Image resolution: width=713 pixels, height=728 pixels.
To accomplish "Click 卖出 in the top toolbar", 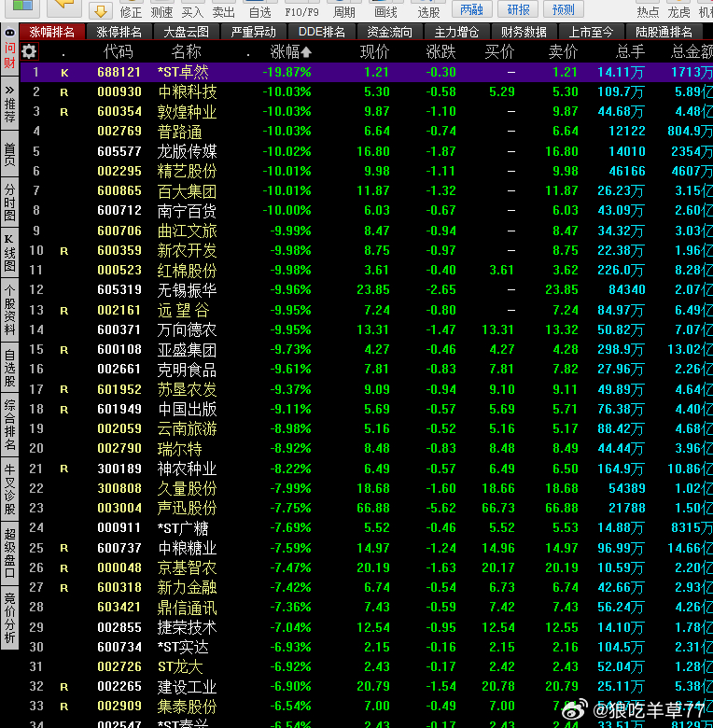I will pos(223,12).
